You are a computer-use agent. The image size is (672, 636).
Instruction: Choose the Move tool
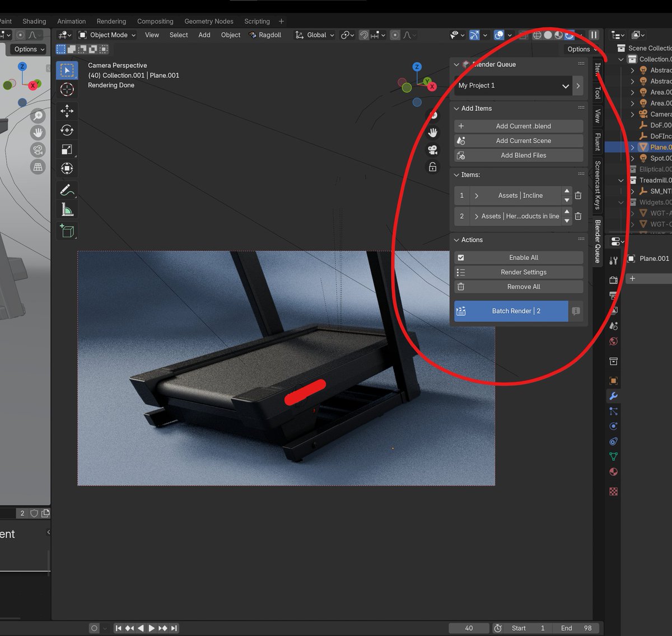click(67, 111)
